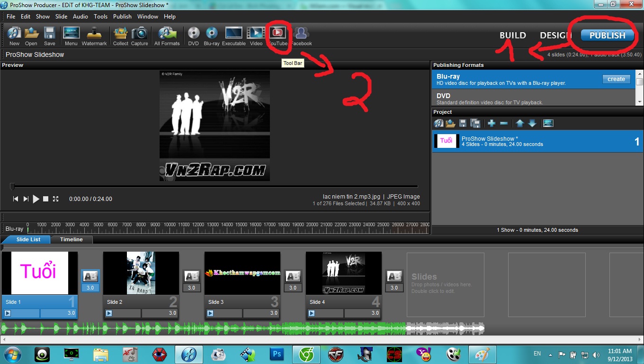Screen dimensions: 644x364
Task: Open the Slide 1 transition AB icon
Action: click(90, 276)
